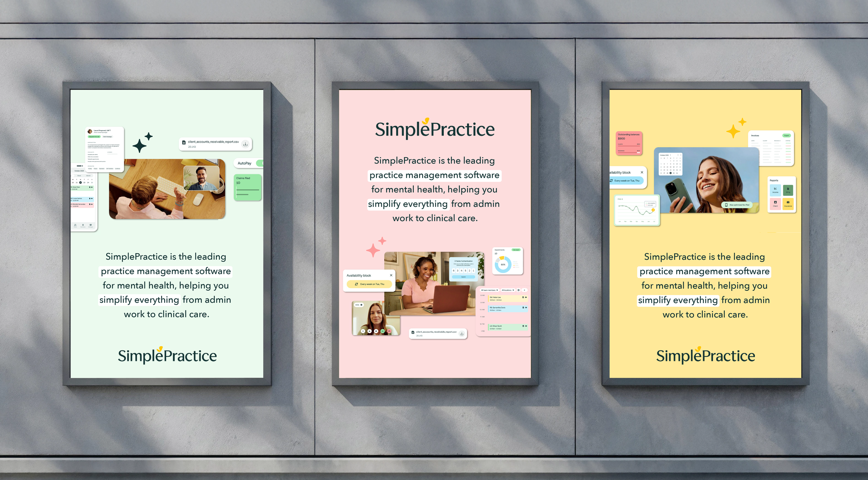This screenshot has height=480, width=868.
Task: Click View report on the Appointments card
Action: 516,250
